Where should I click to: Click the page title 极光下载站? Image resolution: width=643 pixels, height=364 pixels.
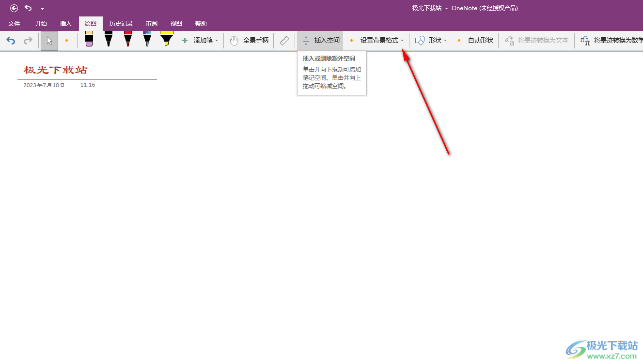point(56,70)
